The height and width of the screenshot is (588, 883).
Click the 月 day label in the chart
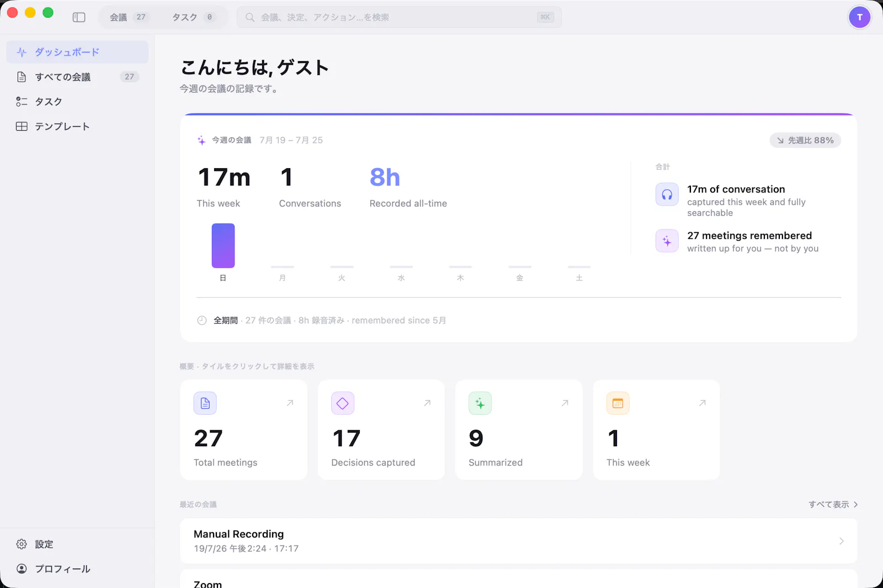pos(283,278)
